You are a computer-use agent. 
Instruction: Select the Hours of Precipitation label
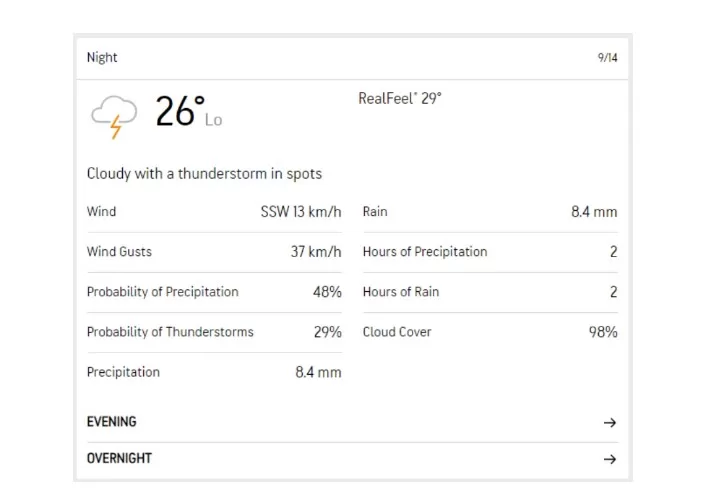tap(425, 252)
